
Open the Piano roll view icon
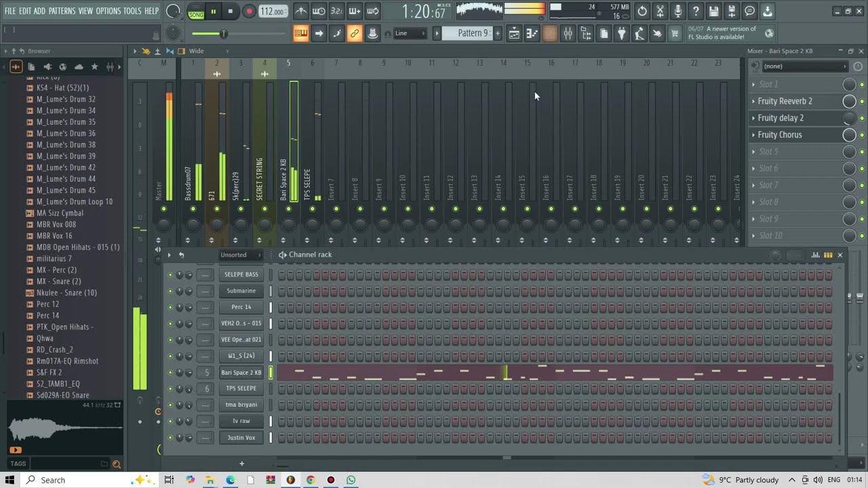click(532, 33)
